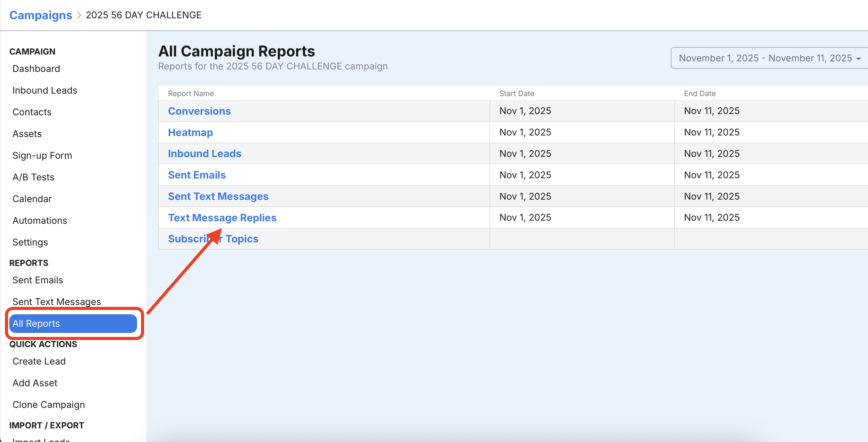868x442 pixels.
Task: Select Contacts in the sidebar
Action: tap(32, 112)
